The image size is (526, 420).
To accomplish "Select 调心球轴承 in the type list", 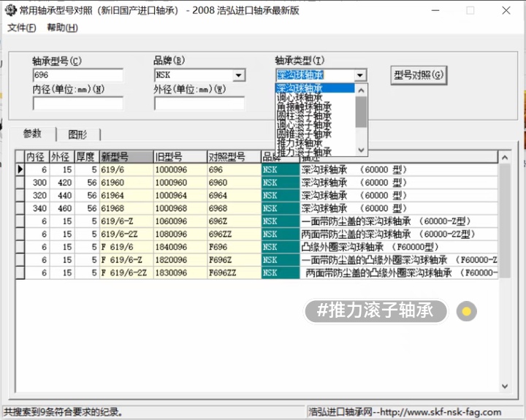I will pos(315,98).
